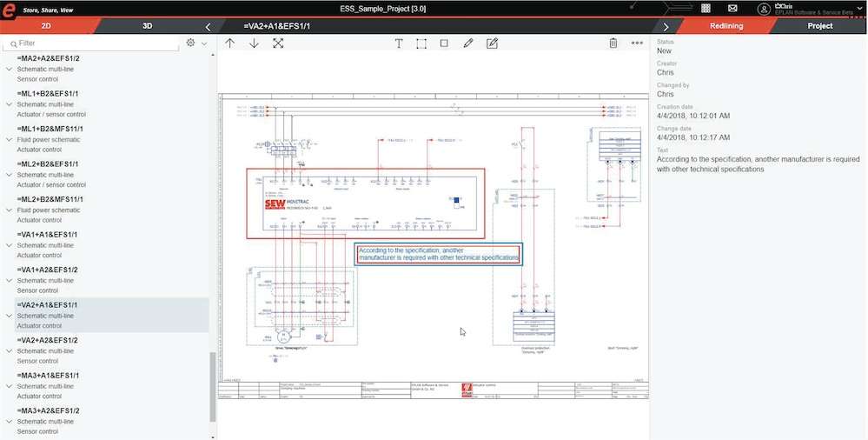Select the pencil freehand tool
The width and height of the screenshot is (868, 440).
coord(468,43)
